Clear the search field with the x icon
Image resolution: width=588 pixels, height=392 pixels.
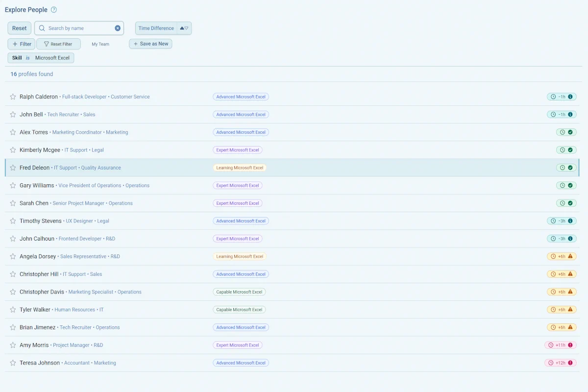pos(118,28)
